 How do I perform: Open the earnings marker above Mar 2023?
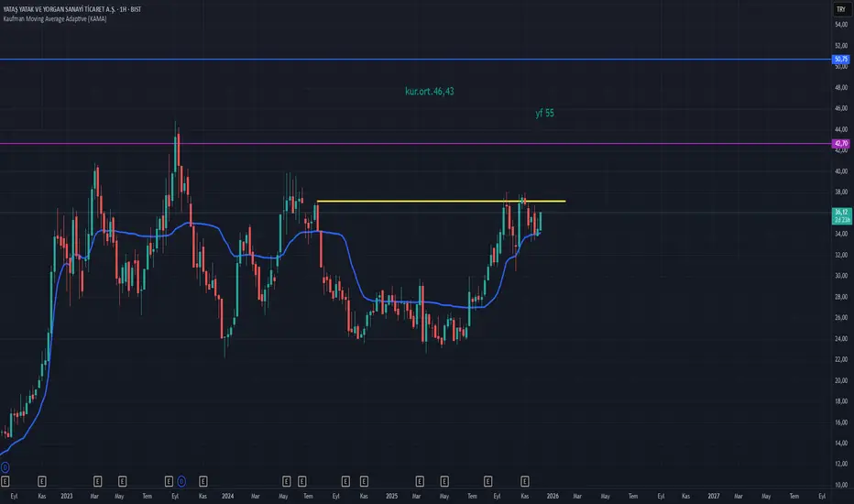coord(97,481)
